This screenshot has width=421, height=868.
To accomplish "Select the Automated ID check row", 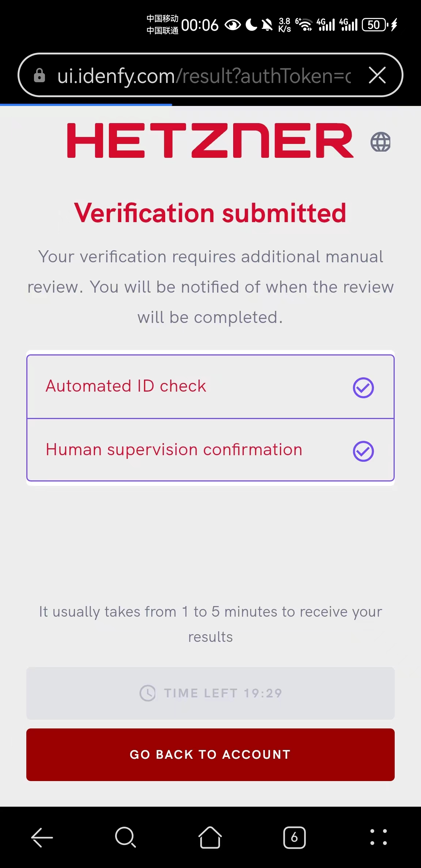I will [183, 387].
